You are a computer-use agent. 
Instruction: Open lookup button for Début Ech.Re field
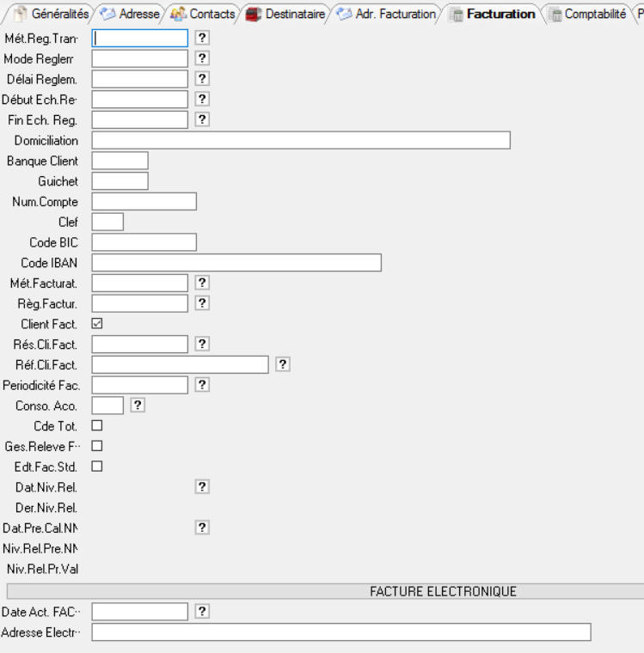(x=202, y=99)
